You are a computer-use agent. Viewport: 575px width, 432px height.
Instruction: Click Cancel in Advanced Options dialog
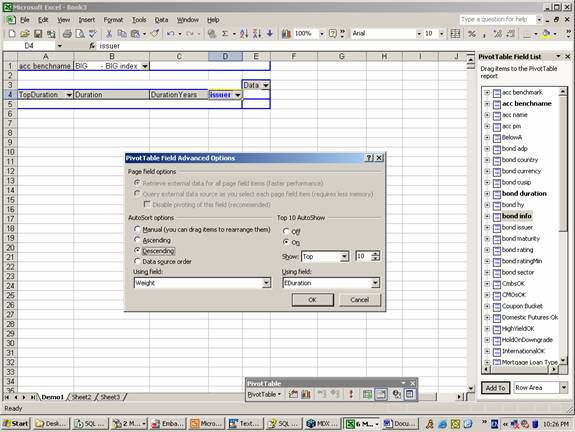coord(359,300)
